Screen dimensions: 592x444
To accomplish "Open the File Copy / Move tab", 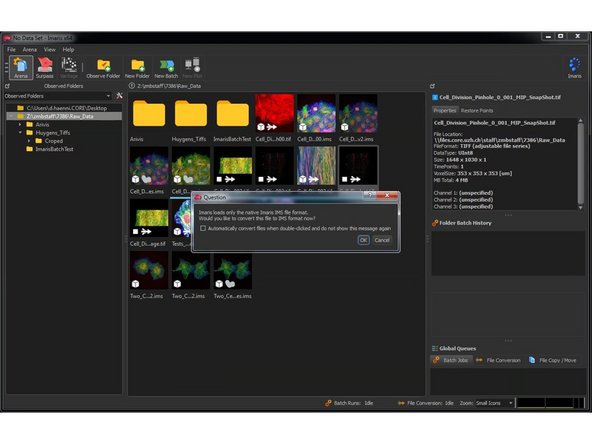I will [x=553, y=360].
